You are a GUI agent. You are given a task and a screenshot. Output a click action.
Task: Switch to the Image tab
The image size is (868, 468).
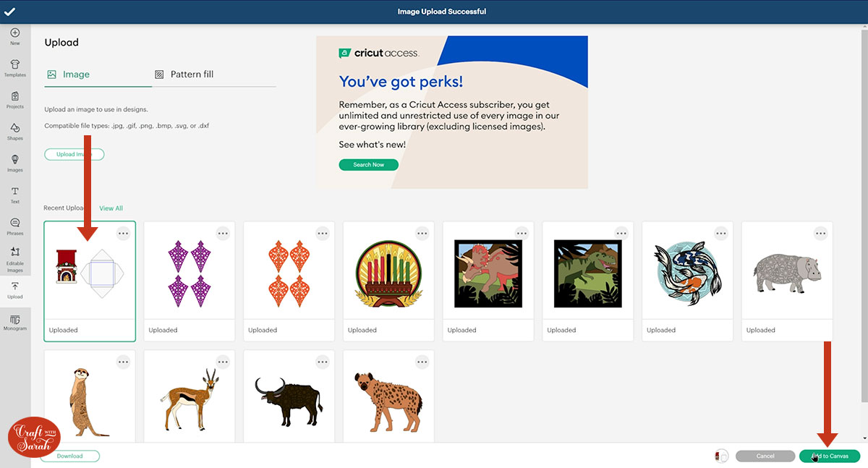click(x=69, y=75)
